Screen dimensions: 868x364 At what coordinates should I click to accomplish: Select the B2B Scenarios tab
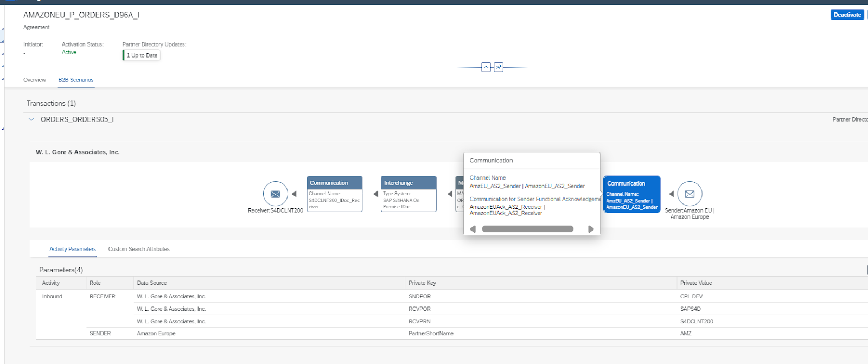[x=76, y=80]
